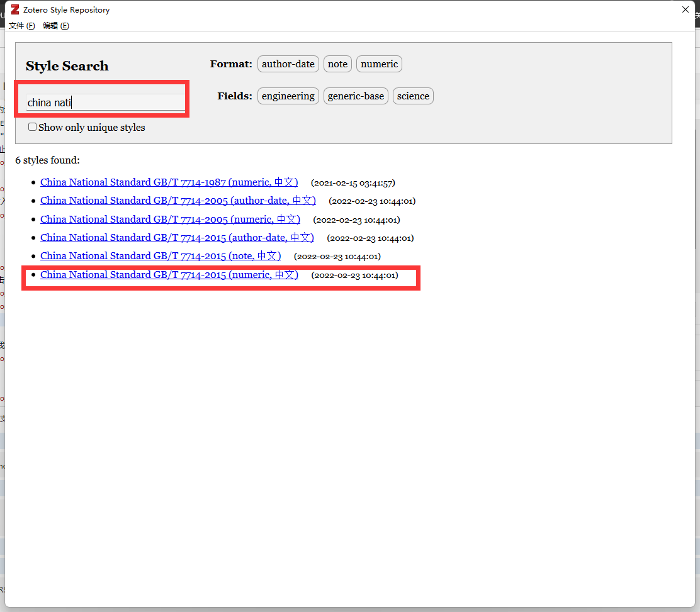Enable Show only unique styles checkbox

[x=32, y=127]
